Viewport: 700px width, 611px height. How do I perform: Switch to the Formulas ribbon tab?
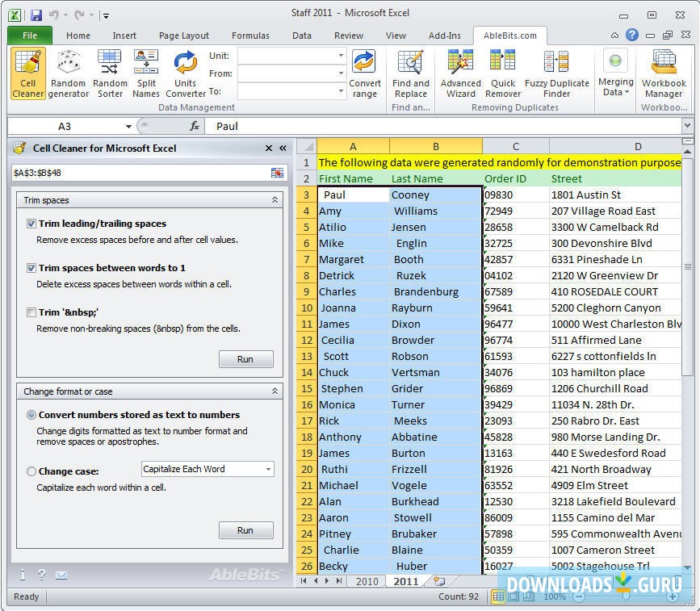pyautogui.click(x=250, y=35)
